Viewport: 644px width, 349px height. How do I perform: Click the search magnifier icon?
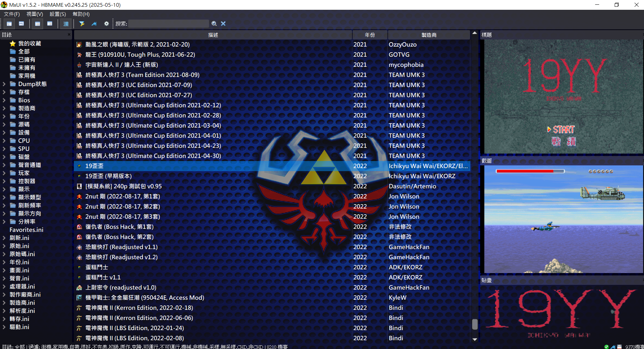[214, 24]
